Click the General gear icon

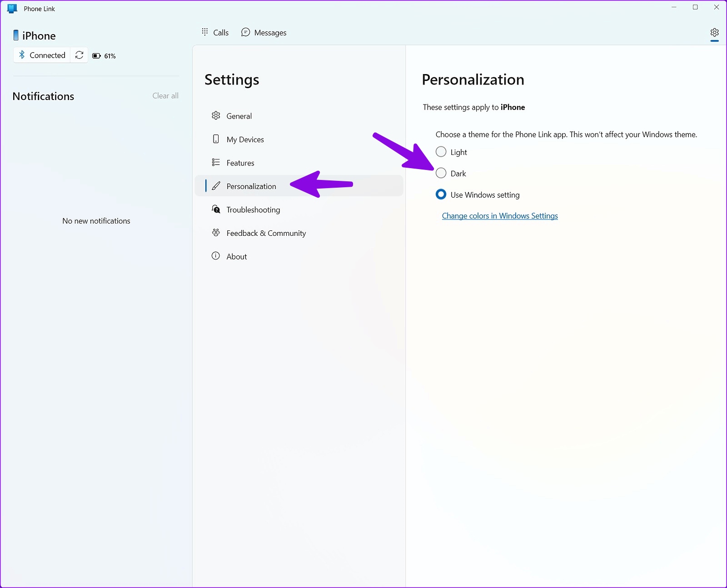pos(216,115)
